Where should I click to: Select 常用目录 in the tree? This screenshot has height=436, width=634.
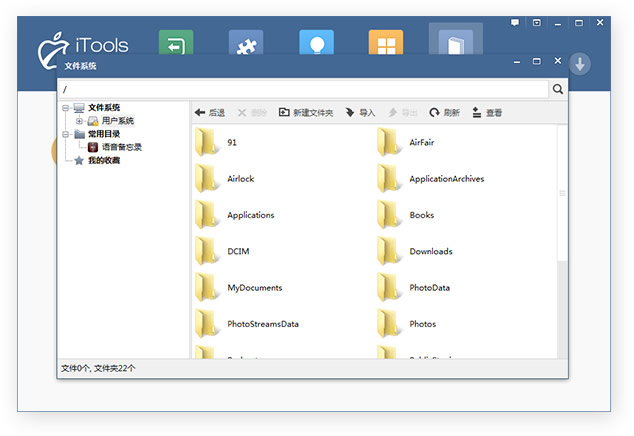(104, 134)
